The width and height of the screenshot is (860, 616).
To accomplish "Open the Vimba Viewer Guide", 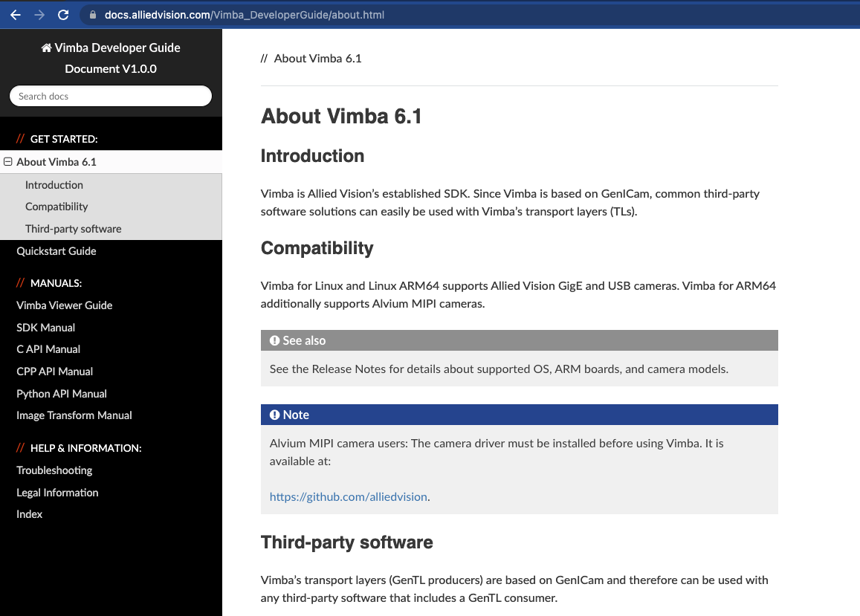I will tap(64, 305).
